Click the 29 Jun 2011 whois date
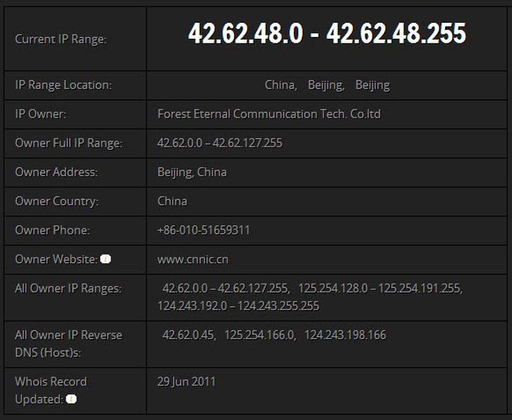The image size is (512, 420). point(187,382)
